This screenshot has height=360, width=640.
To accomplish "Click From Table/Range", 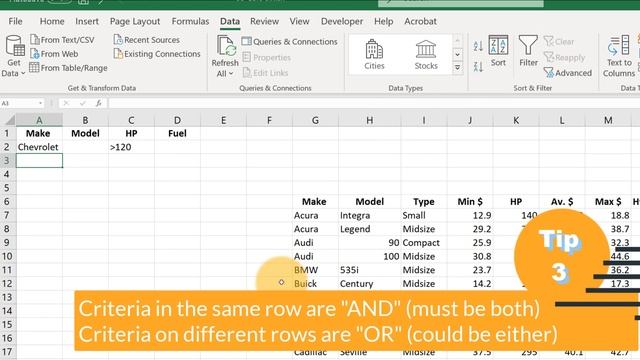I will tap(69, 68).
